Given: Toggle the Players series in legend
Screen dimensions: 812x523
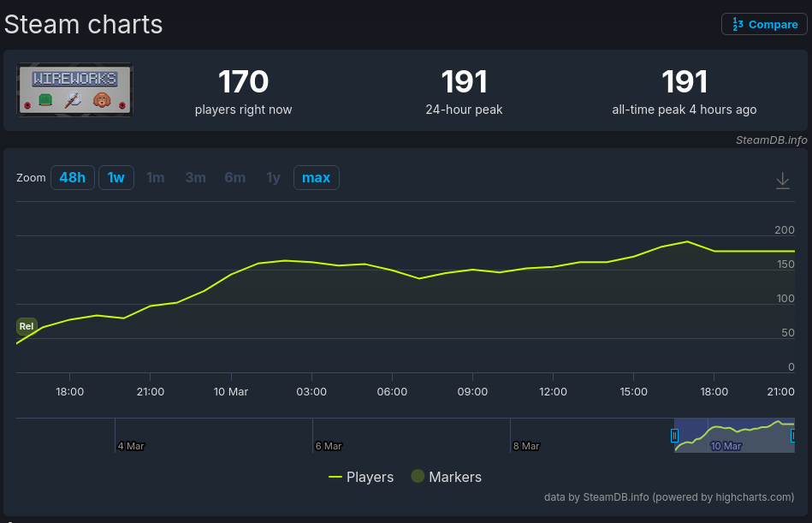Looking at the screenshot, I should click(x=361, y=477).
